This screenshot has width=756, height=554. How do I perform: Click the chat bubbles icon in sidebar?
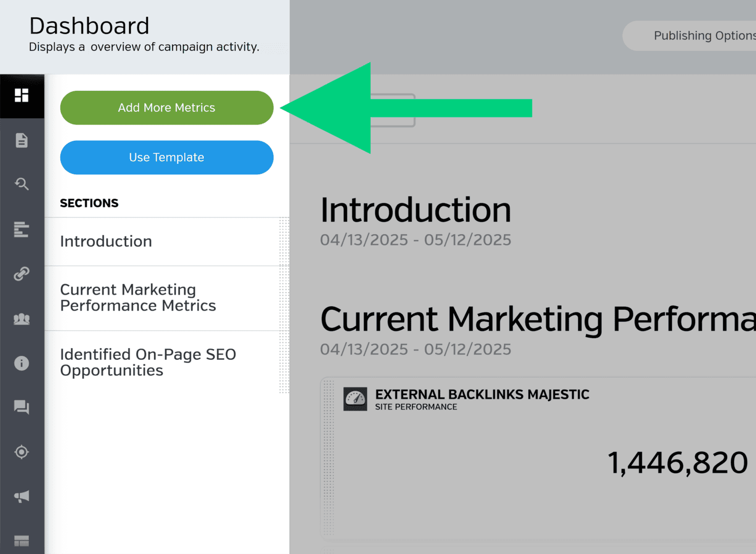coord(22,407)
